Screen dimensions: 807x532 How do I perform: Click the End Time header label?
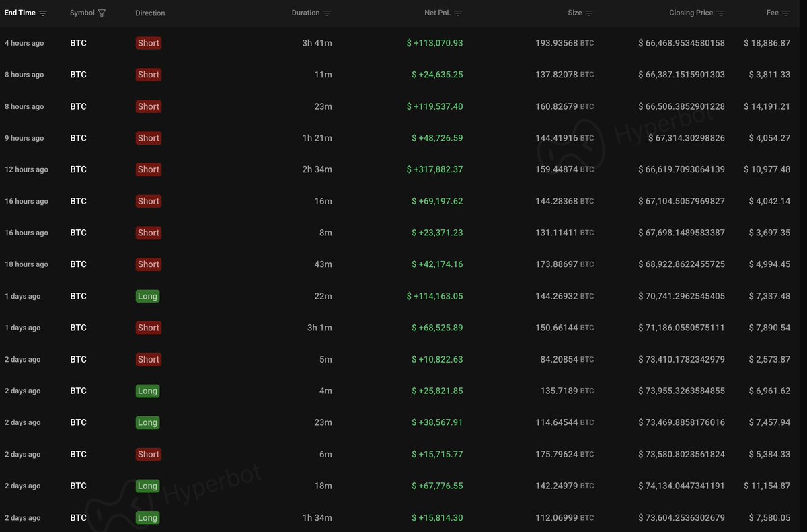(x=20, y=13)
